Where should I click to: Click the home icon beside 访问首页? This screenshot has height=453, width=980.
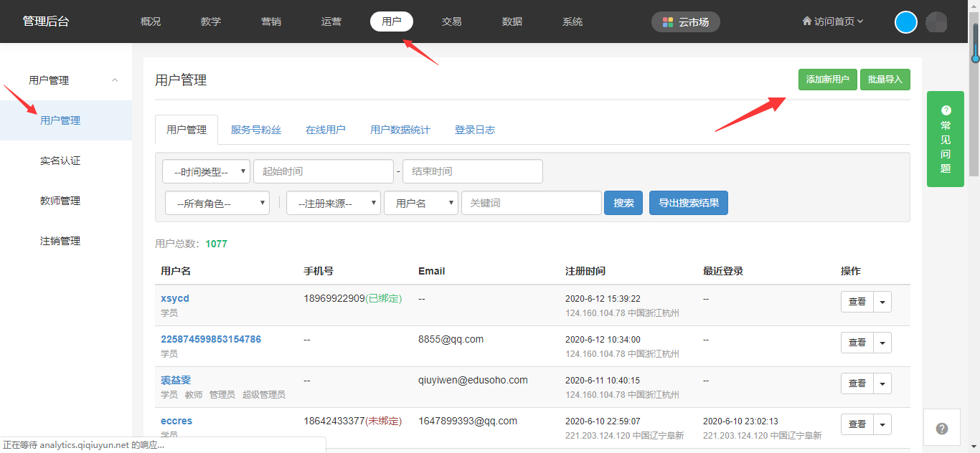tap(806, 22)
